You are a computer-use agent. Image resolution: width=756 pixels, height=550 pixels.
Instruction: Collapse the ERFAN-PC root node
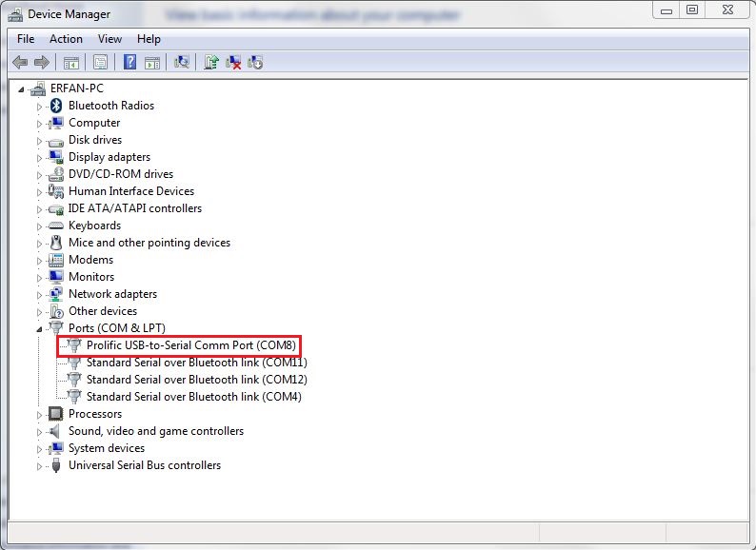[23, 88]
